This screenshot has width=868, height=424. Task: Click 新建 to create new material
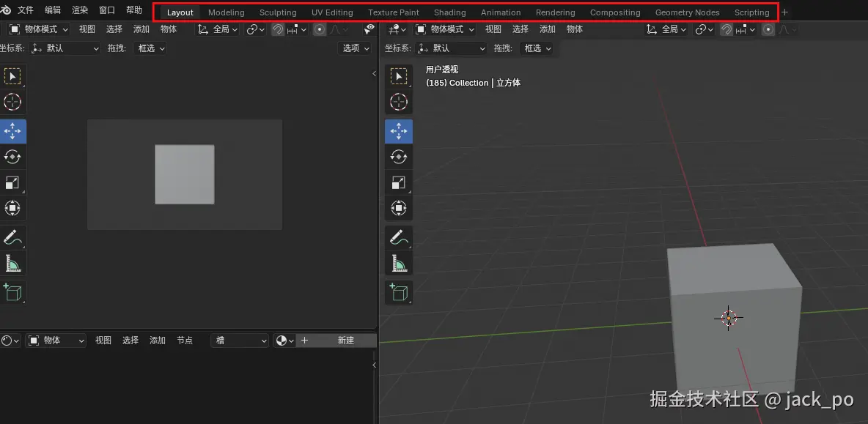336,341
